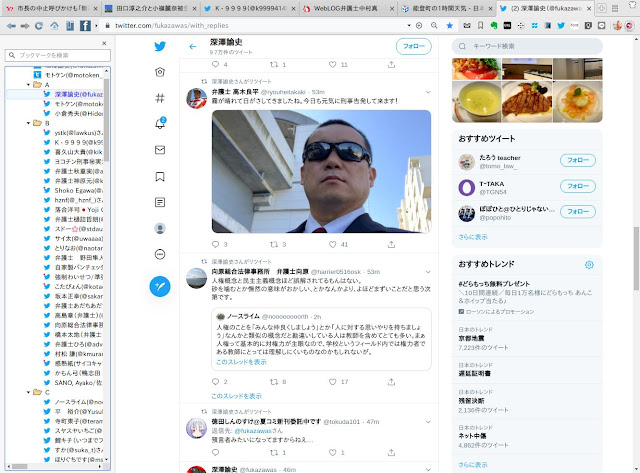This screenshot has width=640, height=473.
Task: Open the Notifications bell icon
Action: 160,123
